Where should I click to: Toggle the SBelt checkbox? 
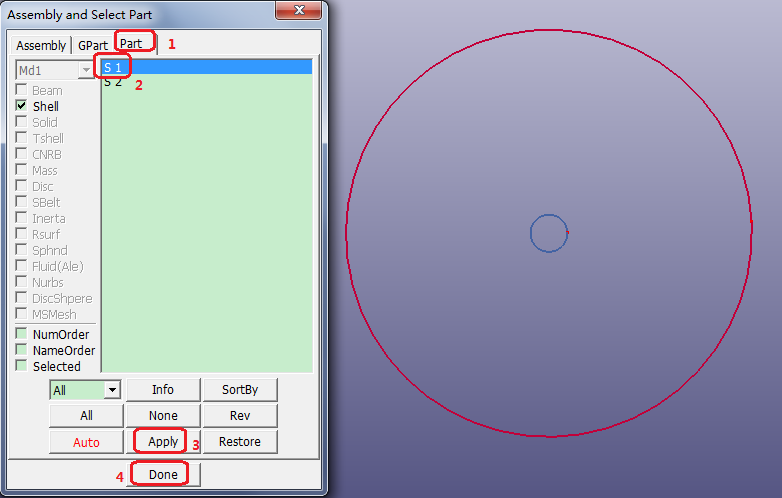pyautogui.click(x=21, y=202)
